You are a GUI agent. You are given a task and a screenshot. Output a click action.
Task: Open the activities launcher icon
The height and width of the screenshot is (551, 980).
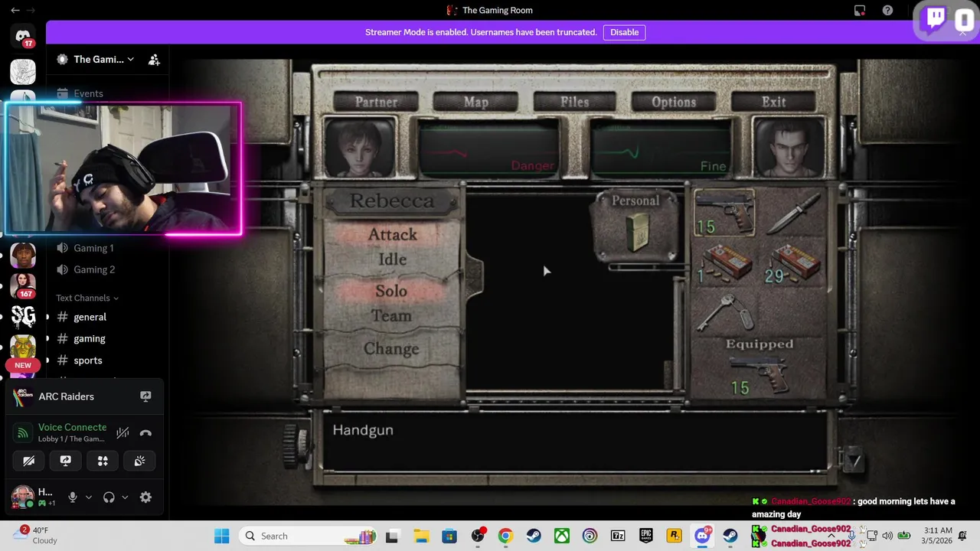tap(103, 461)
